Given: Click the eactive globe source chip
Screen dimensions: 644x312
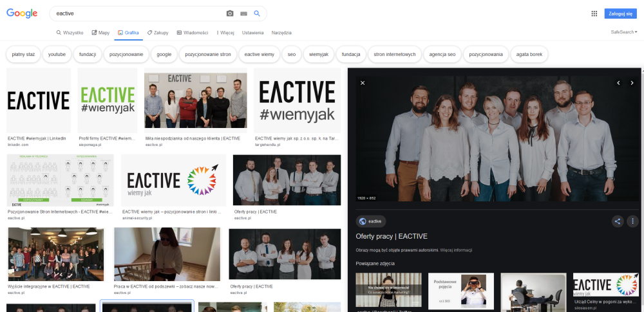Looking at the screenshot, I should click(x=371, y=221).
